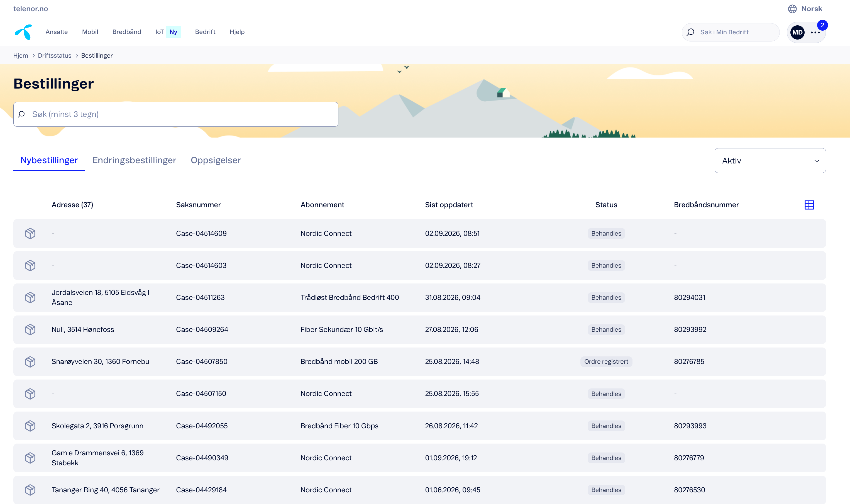Viewport: 850px width, 504px height.
Task: Open the MD user avatar
Action: [x=797, y=33]
